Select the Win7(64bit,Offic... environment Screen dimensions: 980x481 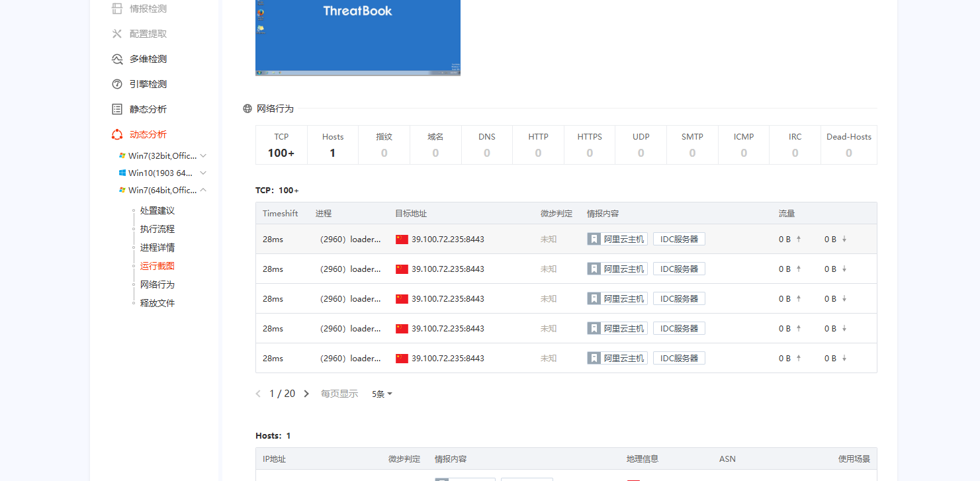tap(163, 190)
